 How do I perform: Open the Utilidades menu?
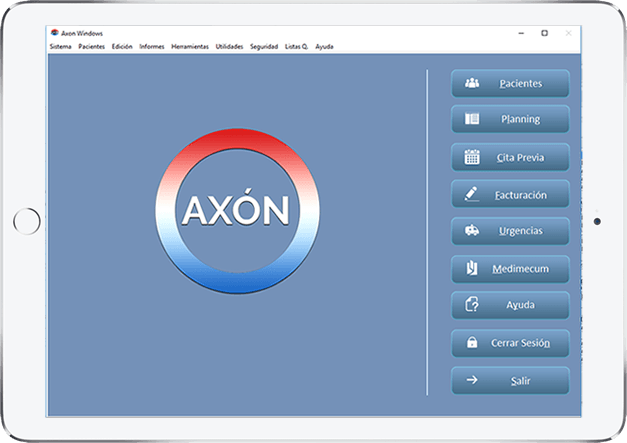(229, 46)
